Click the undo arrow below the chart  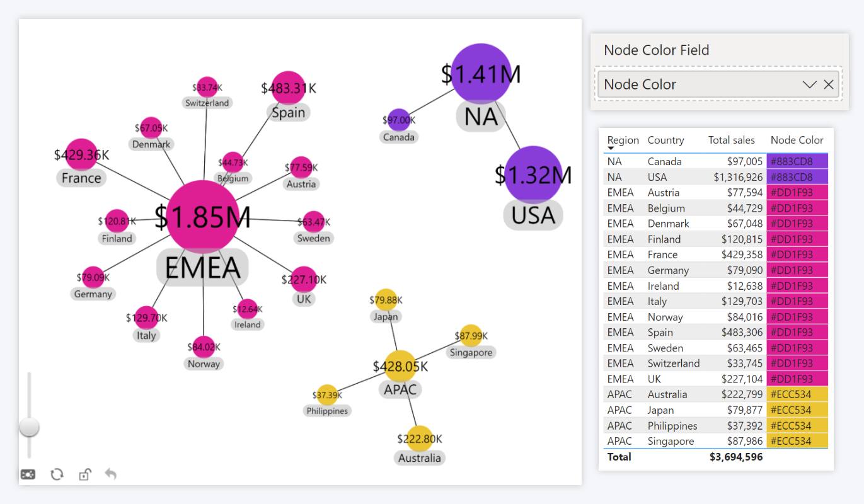point(110,474)
